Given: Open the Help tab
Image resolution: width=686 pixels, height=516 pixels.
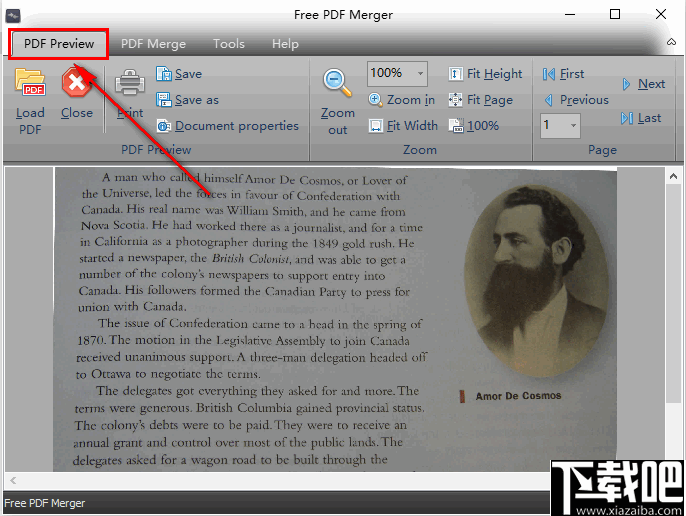Looking at the screenshot, I should pos(285,44).
